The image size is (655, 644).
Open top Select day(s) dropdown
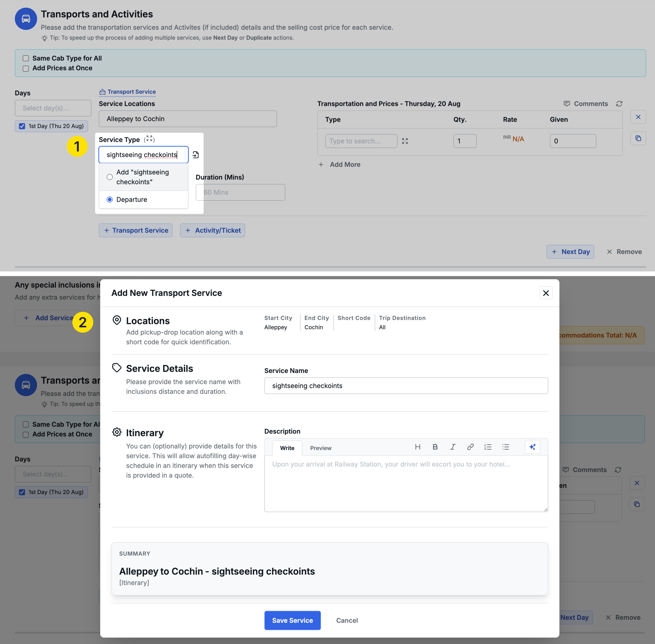point(53,108)
